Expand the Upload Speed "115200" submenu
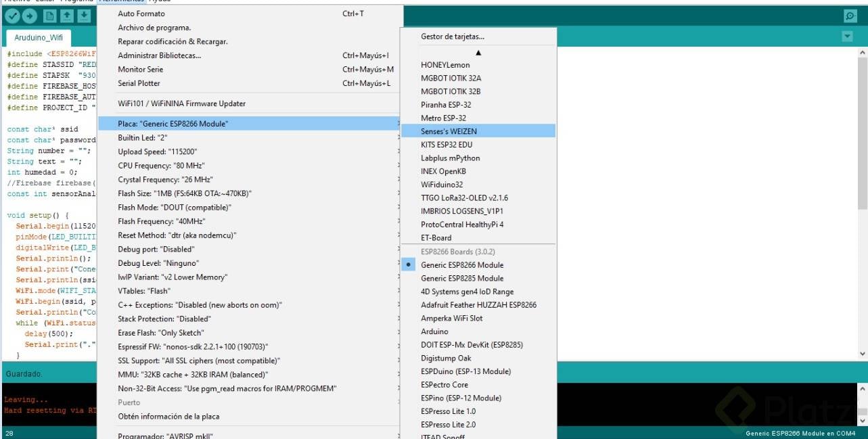This screenshot has width=868, height=439. click(250, 152)
